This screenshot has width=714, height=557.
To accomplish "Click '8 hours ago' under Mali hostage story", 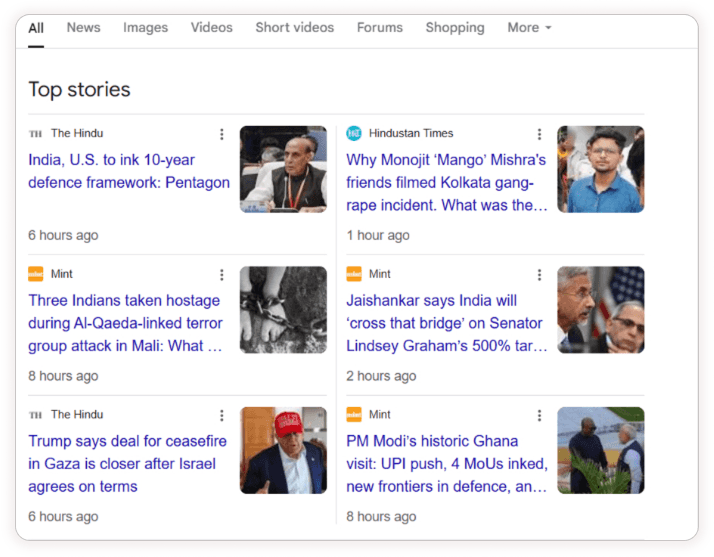I will pos(63,376).
